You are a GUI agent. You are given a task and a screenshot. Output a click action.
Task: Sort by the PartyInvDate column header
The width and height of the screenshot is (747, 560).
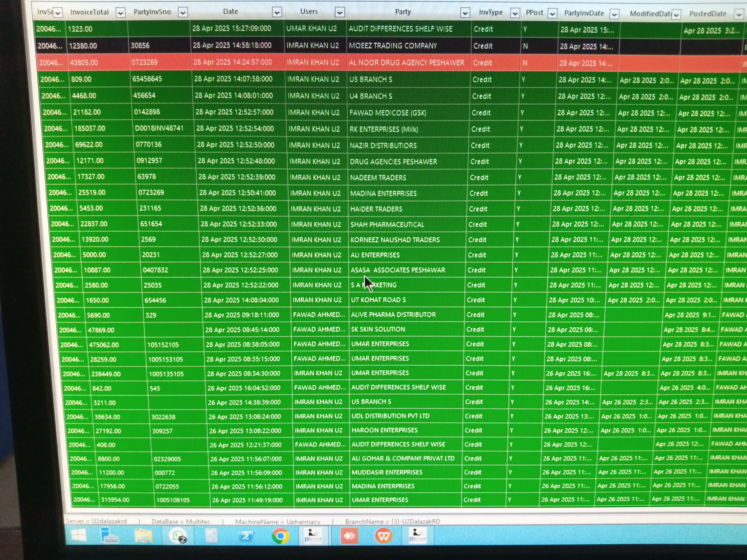point(584,13)
